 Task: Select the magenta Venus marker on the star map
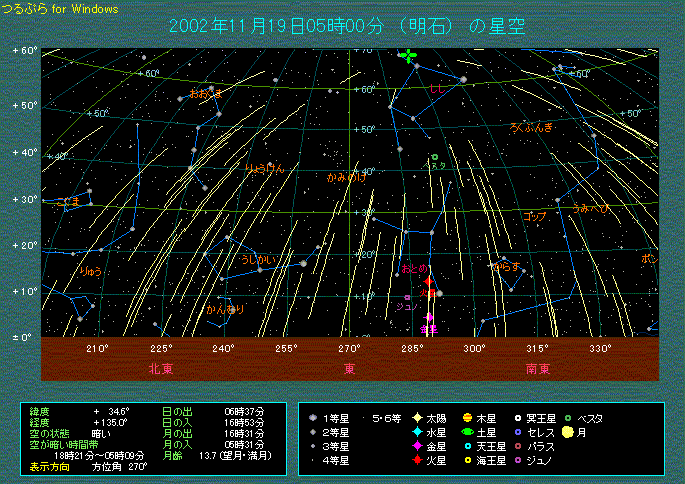430,317
